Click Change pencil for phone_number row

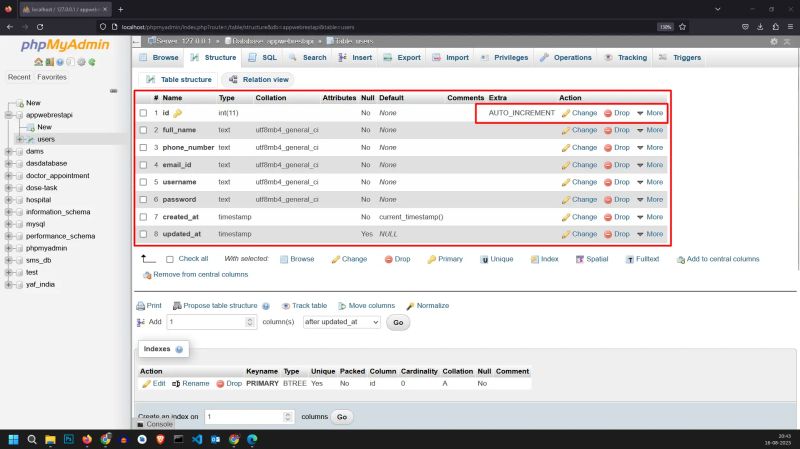tap(565, 148)
